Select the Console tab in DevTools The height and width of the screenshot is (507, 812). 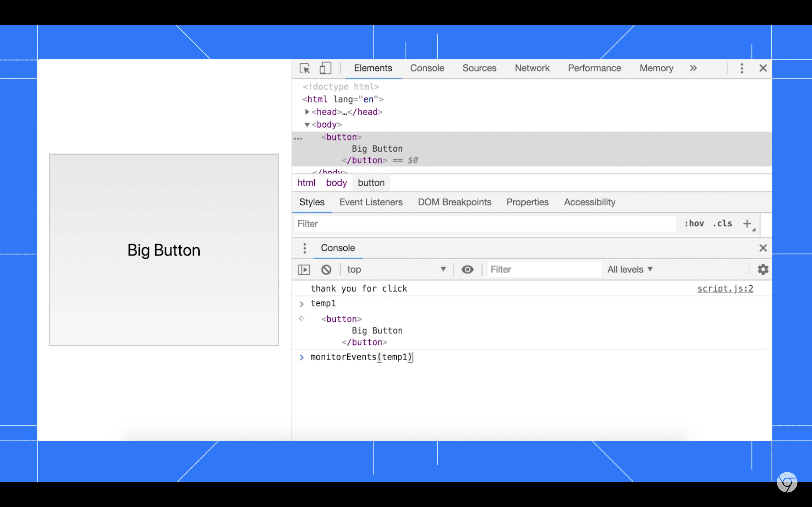[x=427, y=68]
